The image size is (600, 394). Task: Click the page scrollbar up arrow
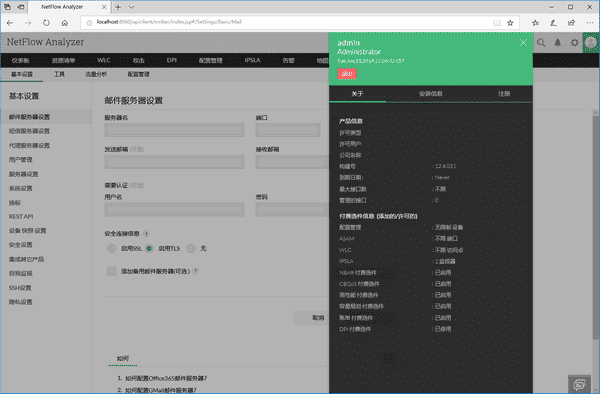(595, 112)
